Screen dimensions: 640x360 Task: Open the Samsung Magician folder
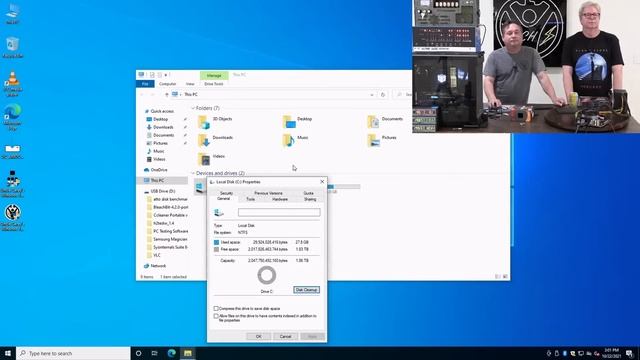point(167,239)
